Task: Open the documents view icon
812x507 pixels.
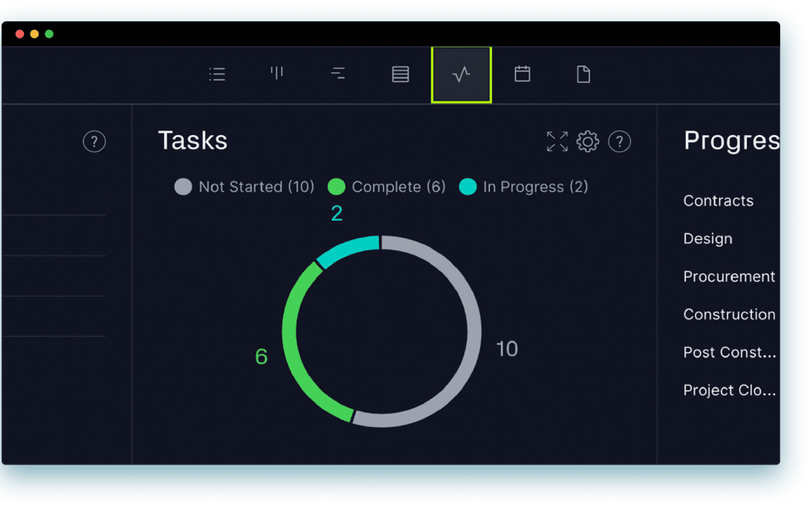Action: [x=583, y=74]
